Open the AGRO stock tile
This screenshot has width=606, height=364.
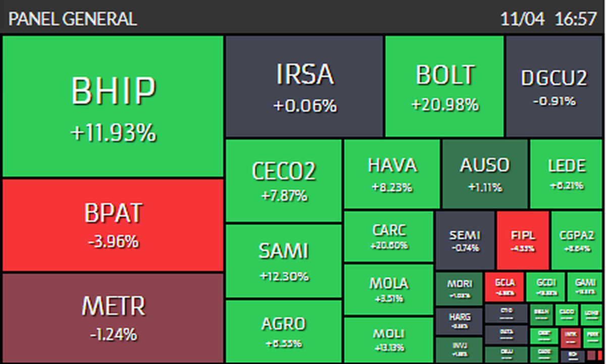point(284,331)
